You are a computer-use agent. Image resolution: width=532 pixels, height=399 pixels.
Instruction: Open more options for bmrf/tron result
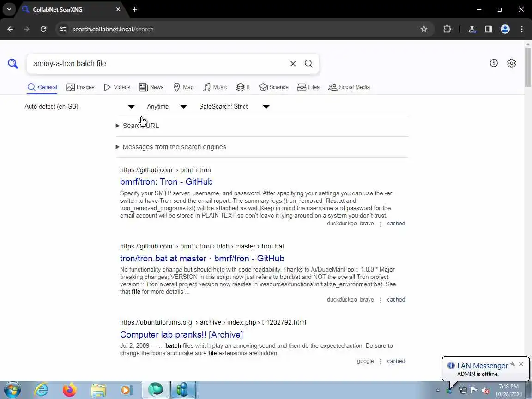(x=381, y=224)
